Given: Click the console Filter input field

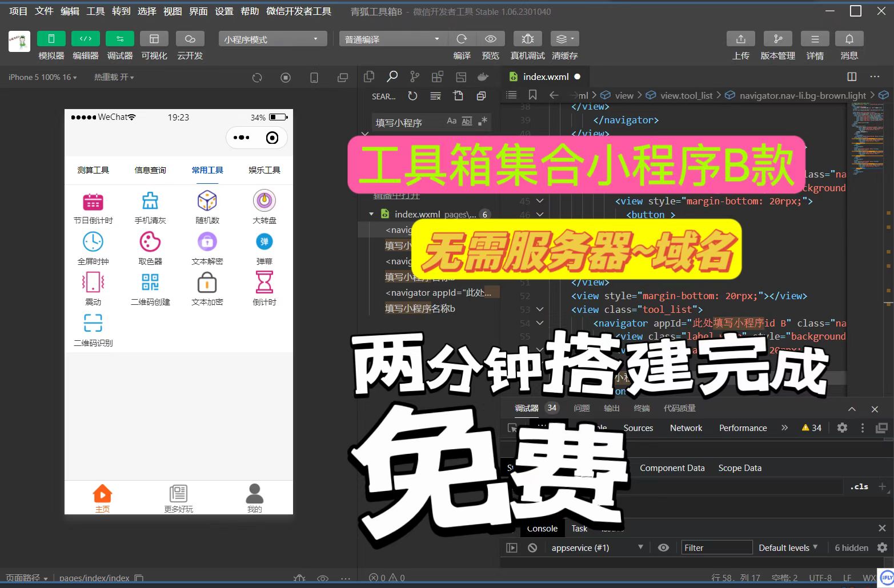Looking at the screenshot, I should pyautogui.click(x=717, y=547).
